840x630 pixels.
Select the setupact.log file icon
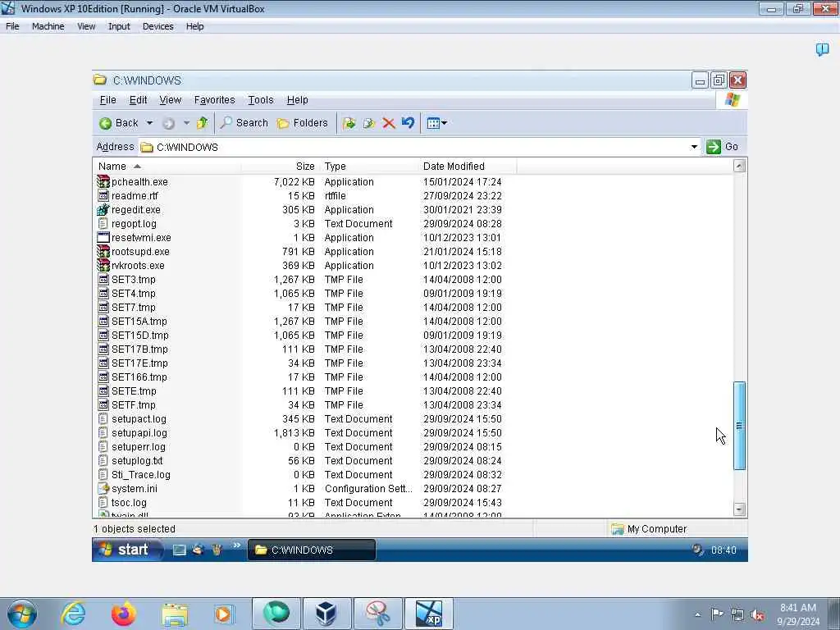click(103, 419)
